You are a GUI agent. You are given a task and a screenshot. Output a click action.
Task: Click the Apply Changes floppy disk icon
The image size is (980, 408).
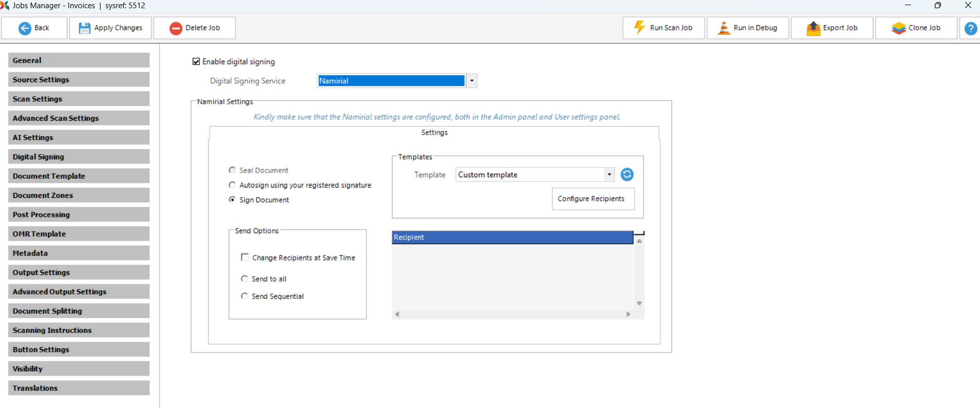click(x=84, y=28)
